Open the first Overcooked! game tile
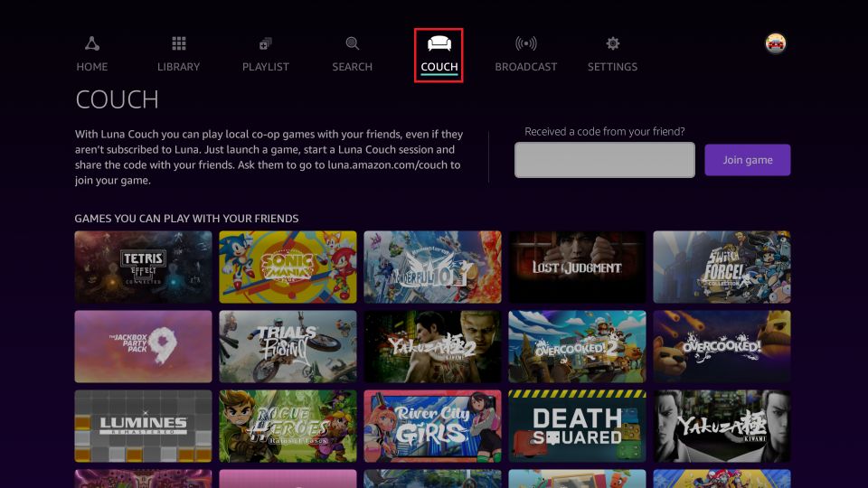This screenshot has height=488, width=868. [722, 346]
